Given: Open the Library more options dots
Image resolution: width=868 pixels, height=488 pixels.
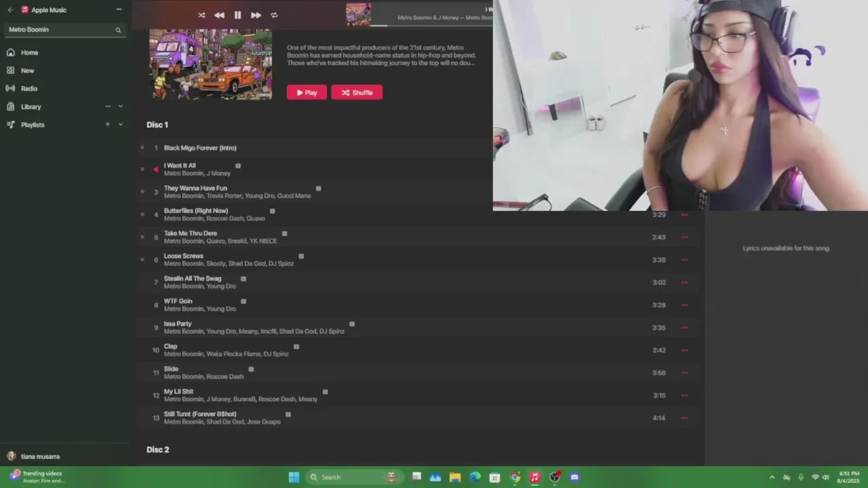Looking at the screenshot, I should tap(107, 106).
